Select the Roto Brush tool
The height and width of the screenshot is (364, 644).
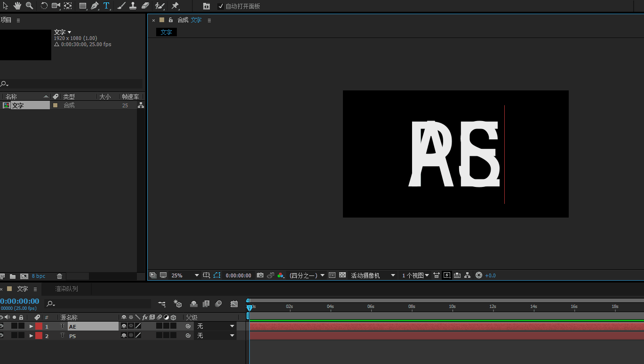click(160, 6)
